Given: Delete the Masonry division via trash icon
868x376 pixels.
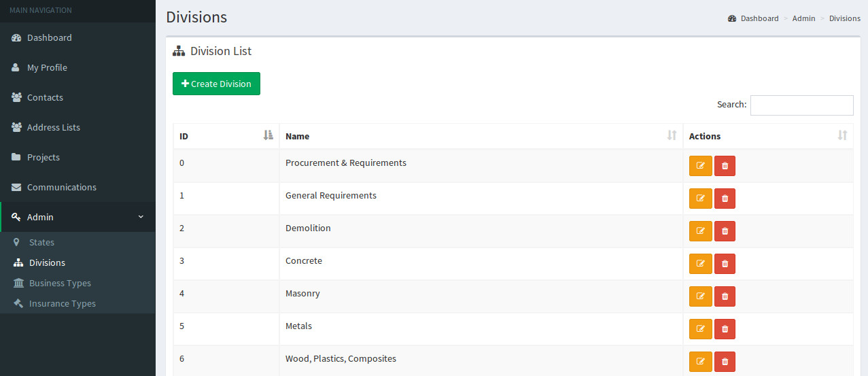Looking at the screenshot, I should coord(725,296).
